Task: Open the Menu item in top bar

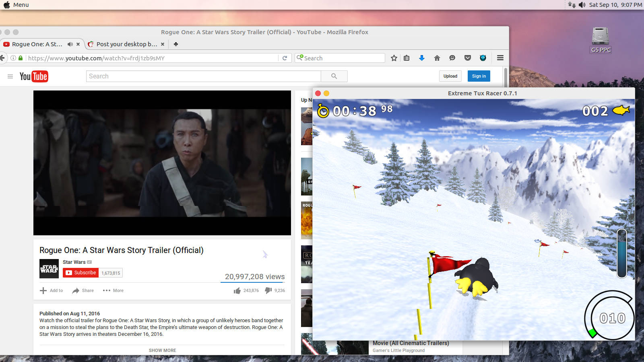Action: tap(21, 5)
